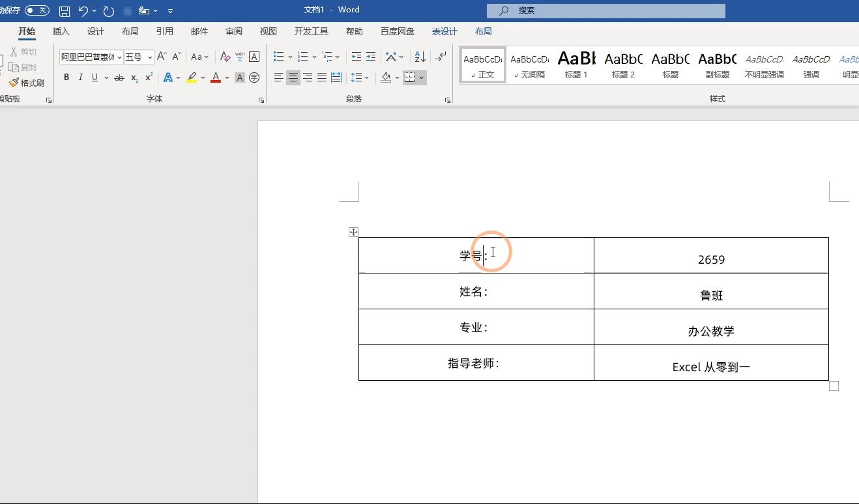
Task: Apply the 标题 1 style
Action: tap(575, 64)
